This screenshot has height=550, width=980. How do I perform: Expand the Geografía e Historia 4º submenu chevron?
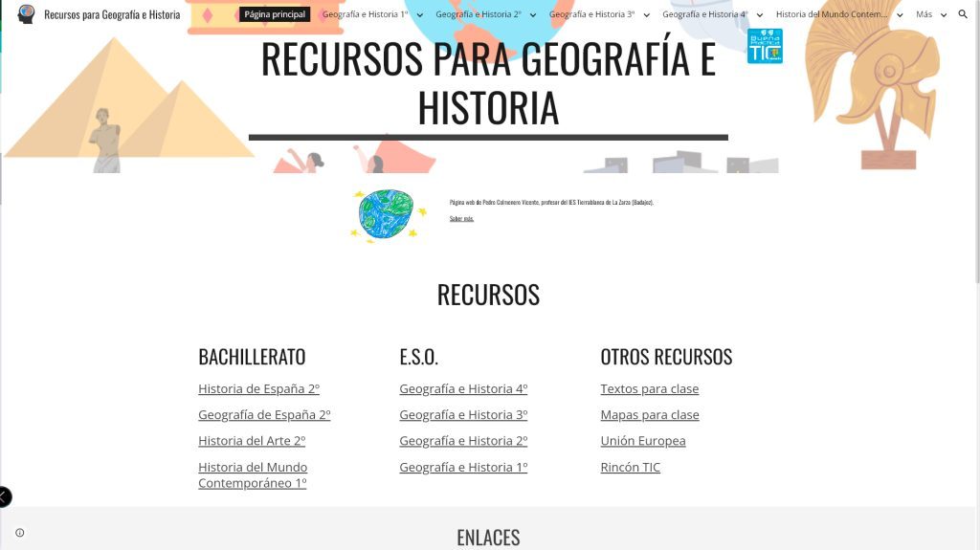coord(759,15)
